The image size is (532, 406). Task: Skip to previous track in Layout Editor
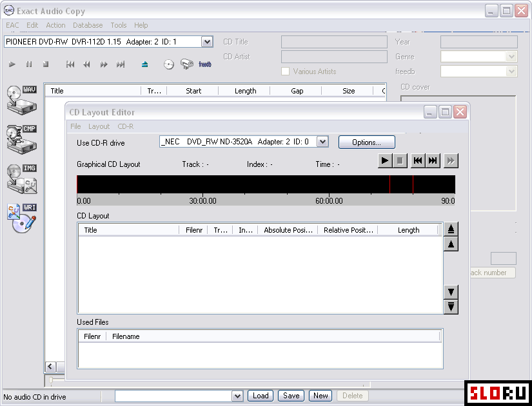coord(418,160)
